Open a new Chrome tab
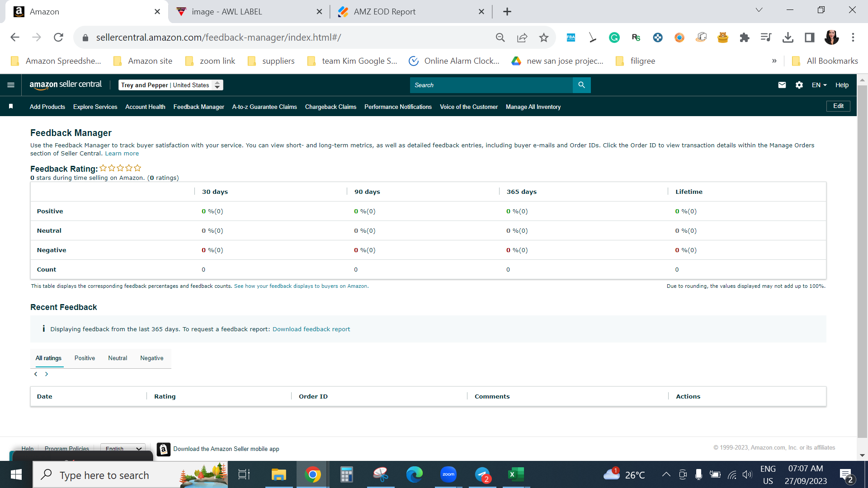This screenshot has height=488, width=868. (507, 12)
